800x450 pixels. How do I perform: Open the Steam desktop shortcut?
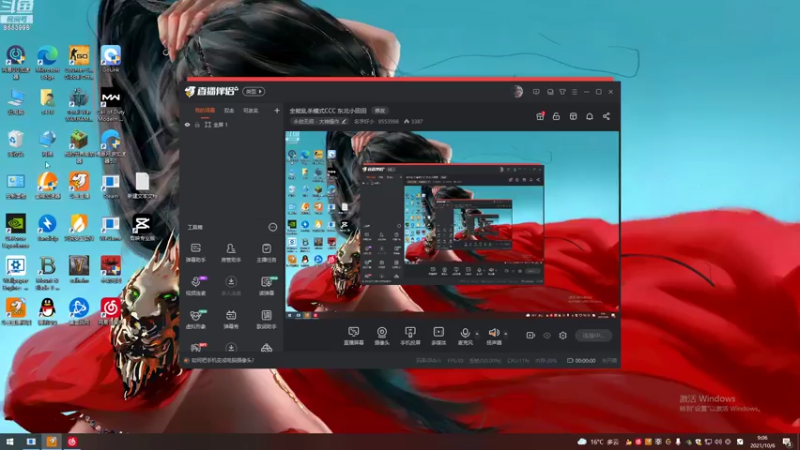pos(111,186)
